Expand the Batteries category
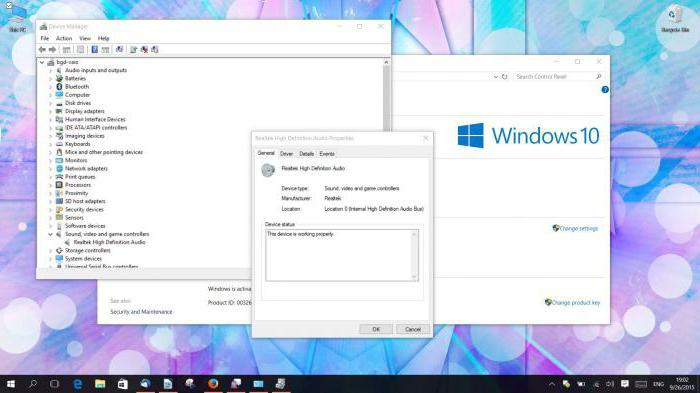This screenshot has height=393, width=700. [x=50, y=79]
